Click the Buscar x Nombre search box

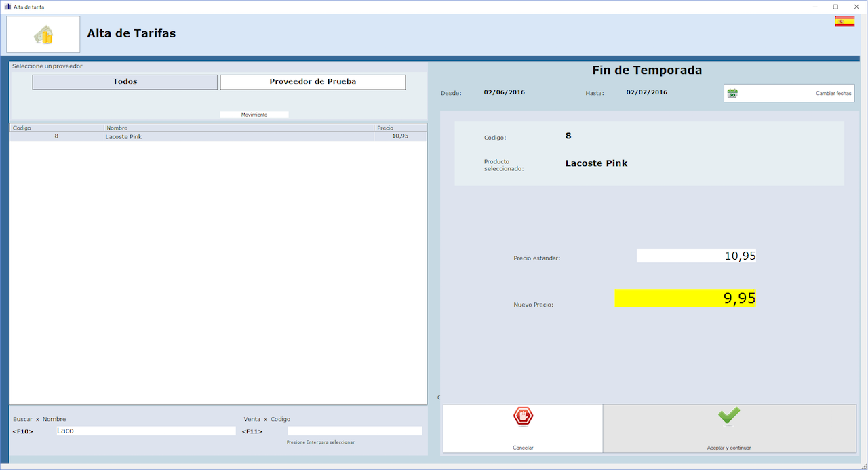click(x=145, y=431)
